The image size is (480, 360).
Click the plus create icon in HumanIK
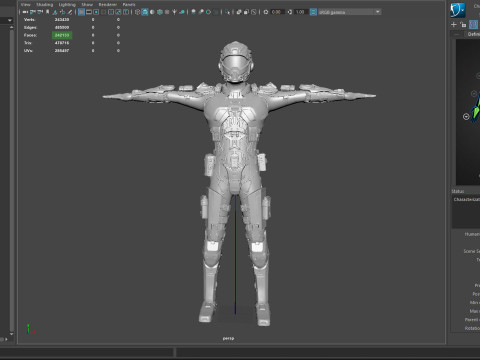[454, 25]
